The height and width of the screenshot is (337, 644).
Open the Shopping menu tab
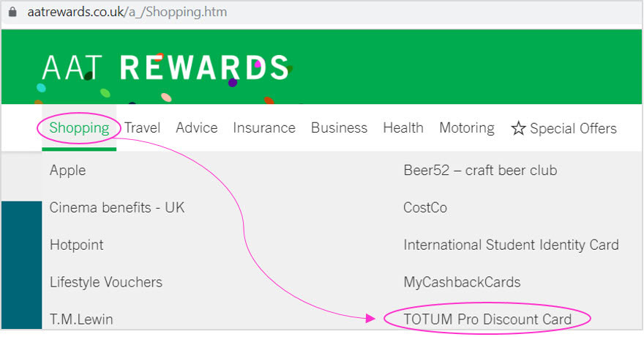pos(79,127)
